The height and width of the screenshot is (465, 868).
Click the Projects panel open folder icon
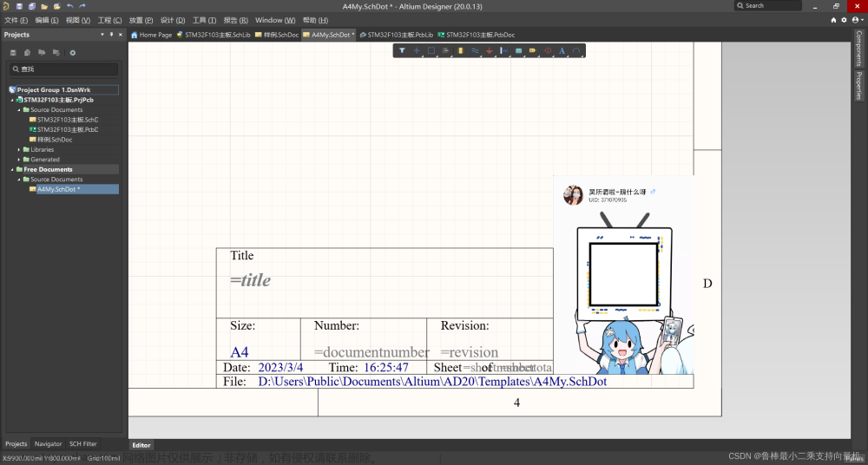click(x=42, y=53)
